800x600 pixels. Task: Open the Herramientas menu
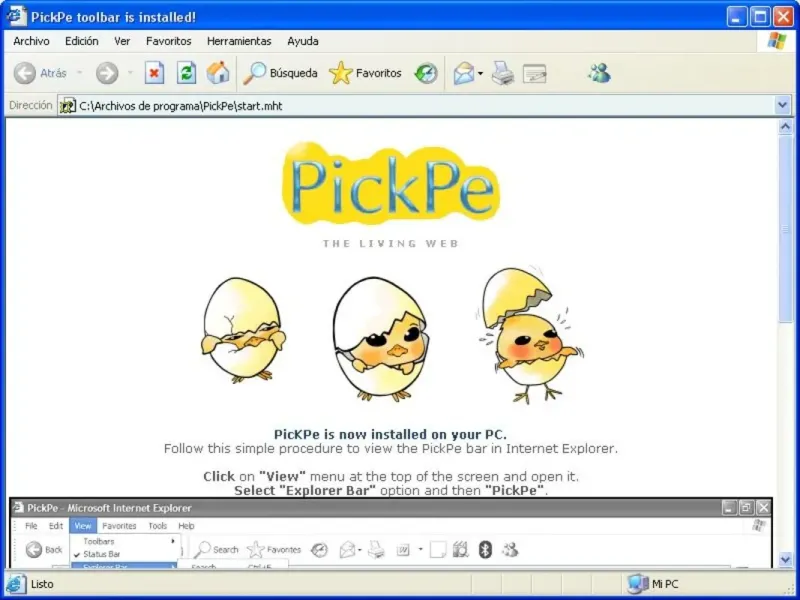[x=239, y=41]
